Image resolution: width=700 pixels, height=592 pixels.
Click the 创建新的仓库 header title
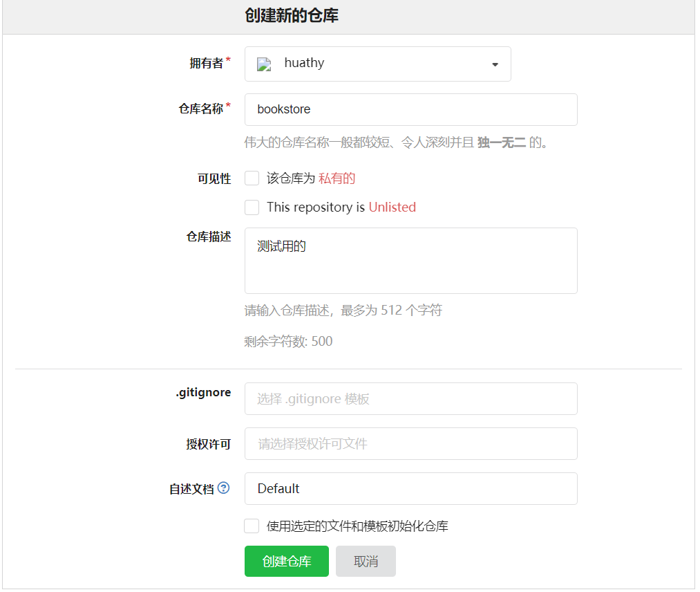pos(292,16)
